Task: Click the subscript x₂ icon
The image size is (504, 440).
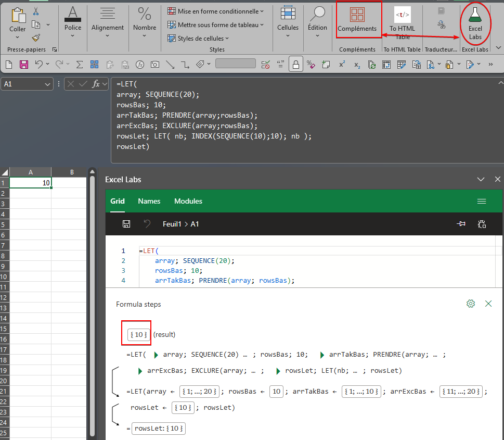Action: (x=357, y=65)
